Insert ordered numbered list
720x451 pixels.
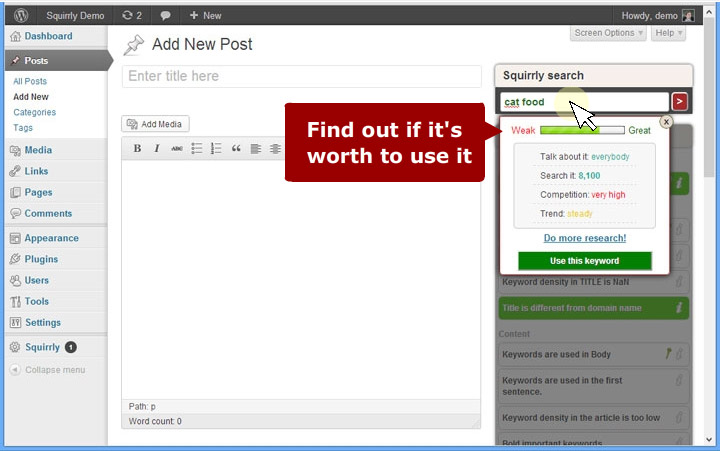(216, 148)
